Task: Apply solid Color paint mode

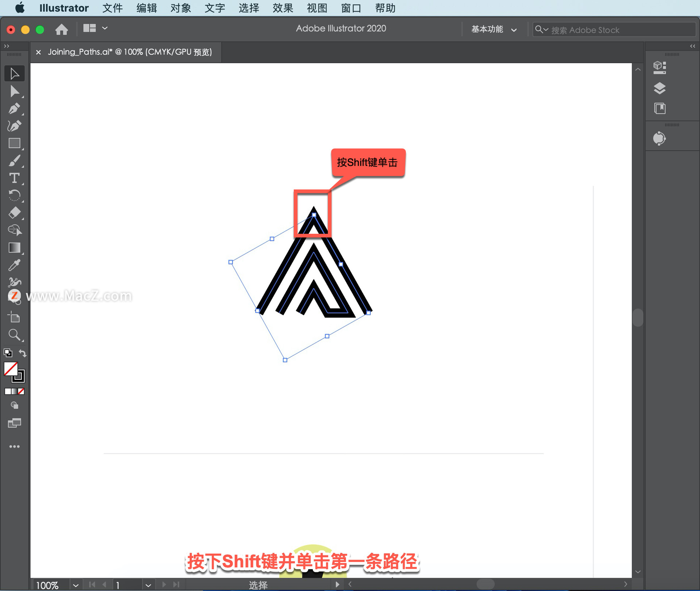Action: pyautogui.click(x=8, y=391)
